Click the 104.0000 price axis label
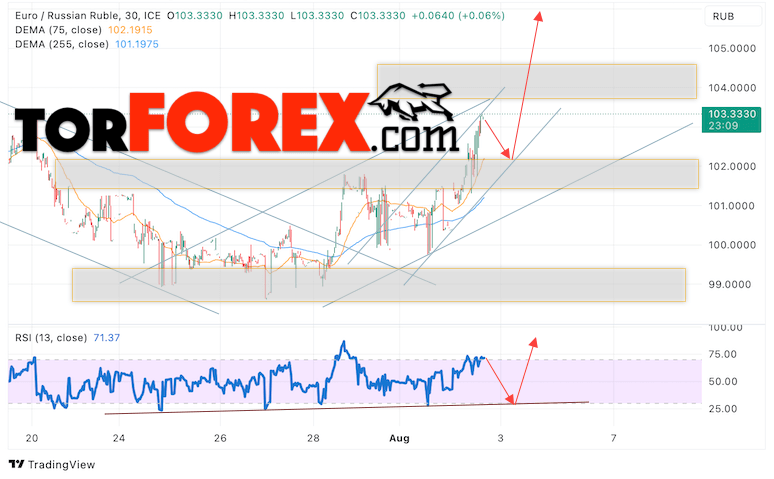 732,88
